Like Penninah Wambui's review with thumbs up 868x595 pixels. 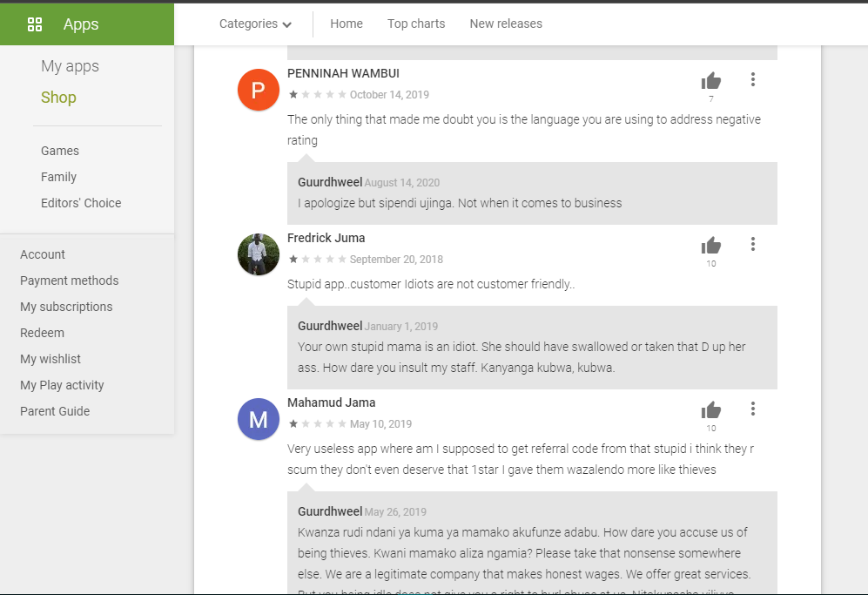point(711,81)
